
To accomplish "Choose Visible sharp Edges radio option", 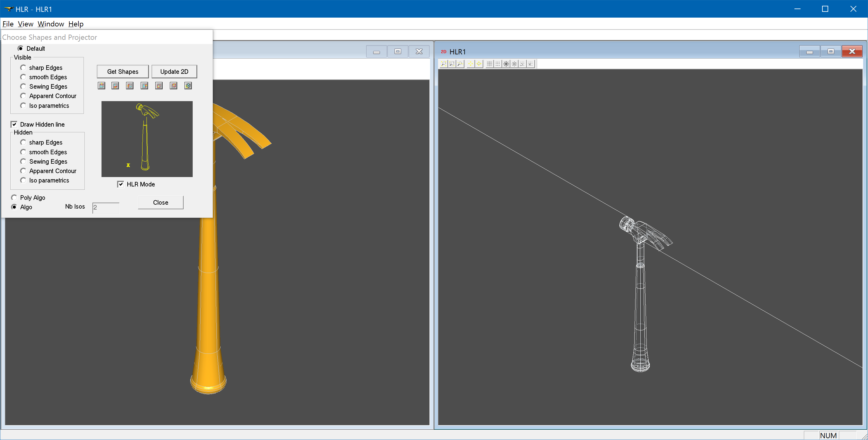I will [23, 68].
